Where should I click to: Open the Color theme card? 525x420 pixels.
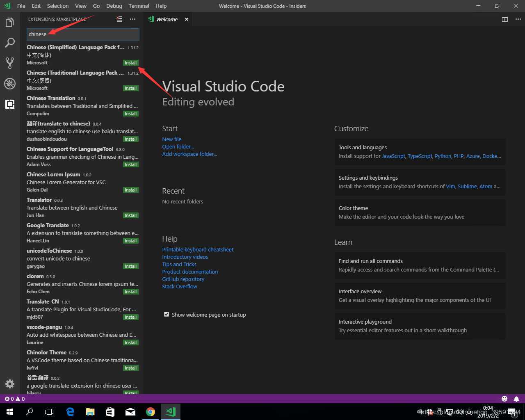pos(420,212)
